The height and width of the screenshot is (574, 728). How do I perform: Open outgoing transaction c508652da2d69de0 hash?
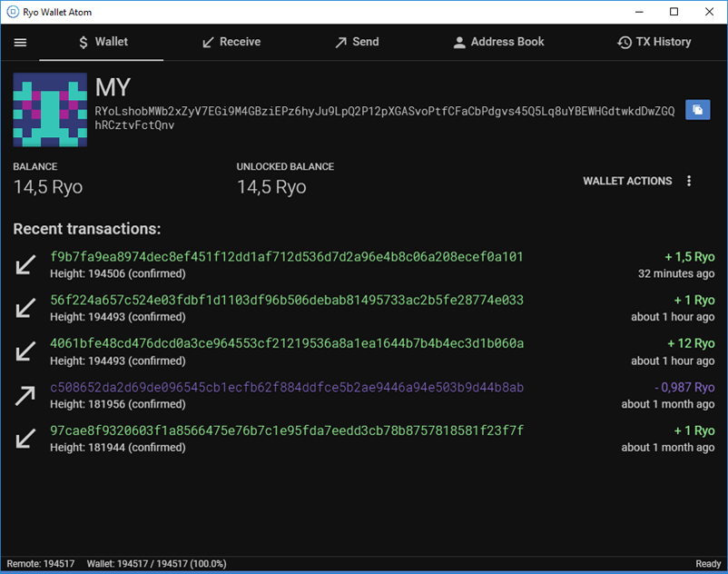(287, 387)
